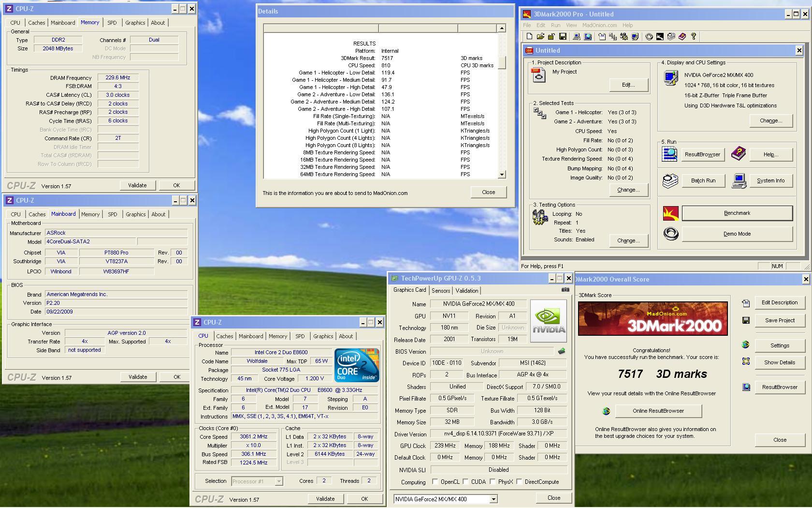Image resolution: width=812 pixels, height=508 pixels.
Task: Click Open project folder icon in 3DMark toolbar
Action: (540, 36)
